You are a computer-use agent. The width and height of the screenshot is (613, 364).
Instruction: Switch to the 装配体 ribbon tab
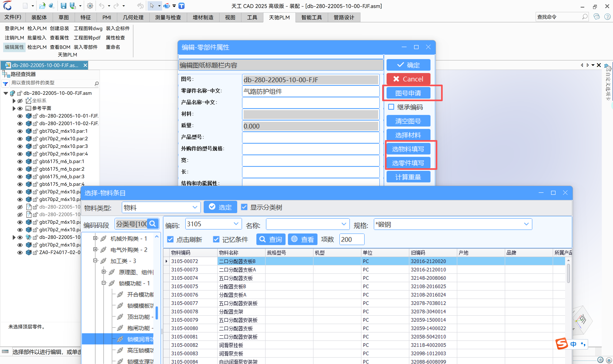click(39, 17)
